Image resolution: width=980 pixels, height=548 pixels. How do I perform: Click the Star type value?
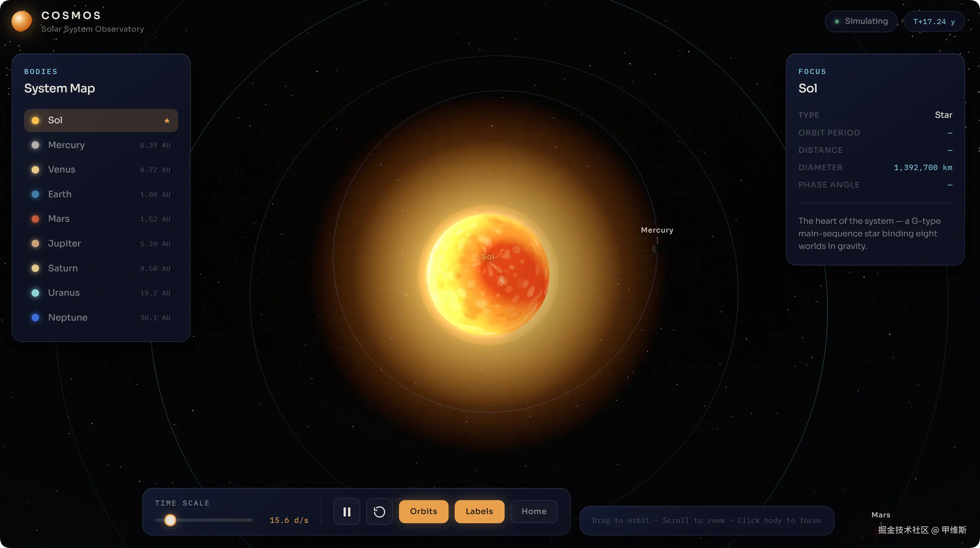943,115
